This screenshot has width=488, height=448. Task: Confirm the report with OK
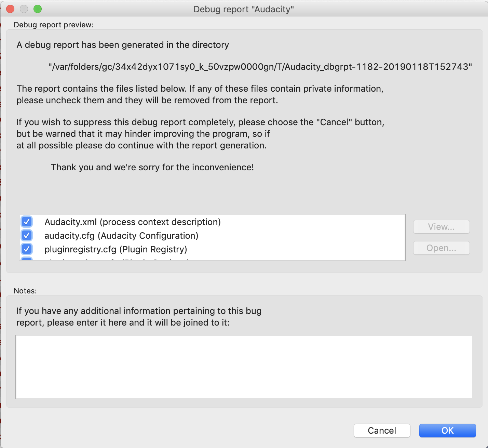[x=447, y=431]
